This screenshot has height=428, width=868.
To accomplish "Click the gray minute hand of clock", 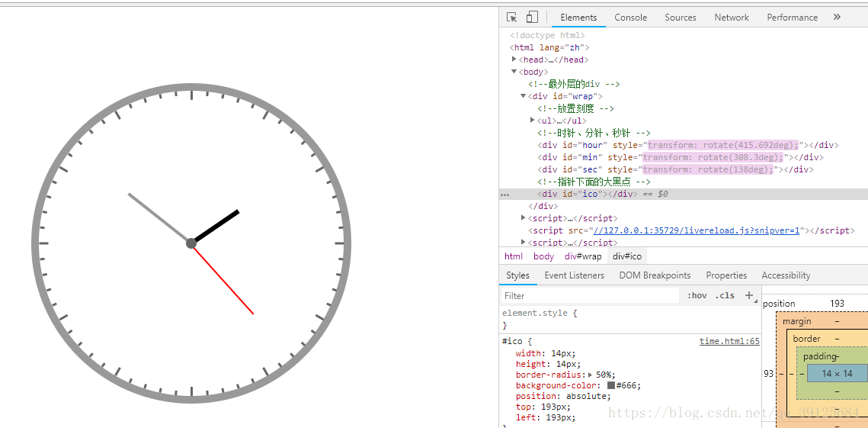I will (158, 217).
